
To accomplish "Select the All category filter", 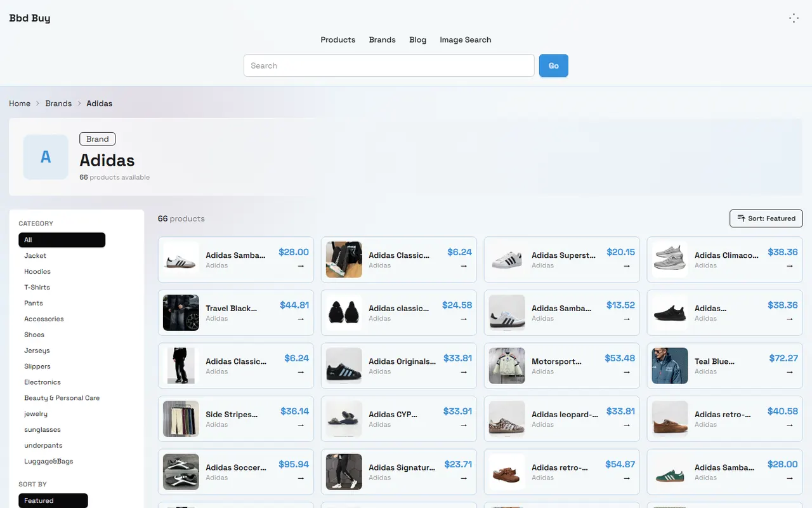I will click(x=62, y=240).
